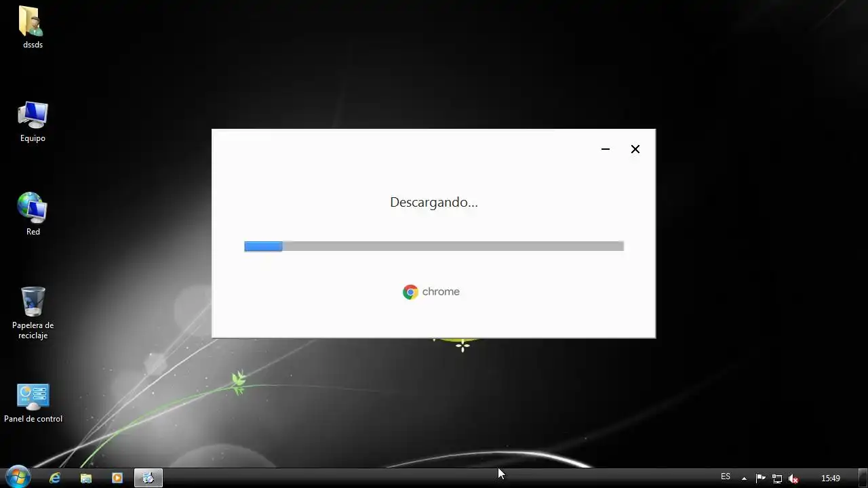Open the dssds folder on the desktop
Image resolution: width=868 pixels, height=488 pixels.
[x=33, y=27]
